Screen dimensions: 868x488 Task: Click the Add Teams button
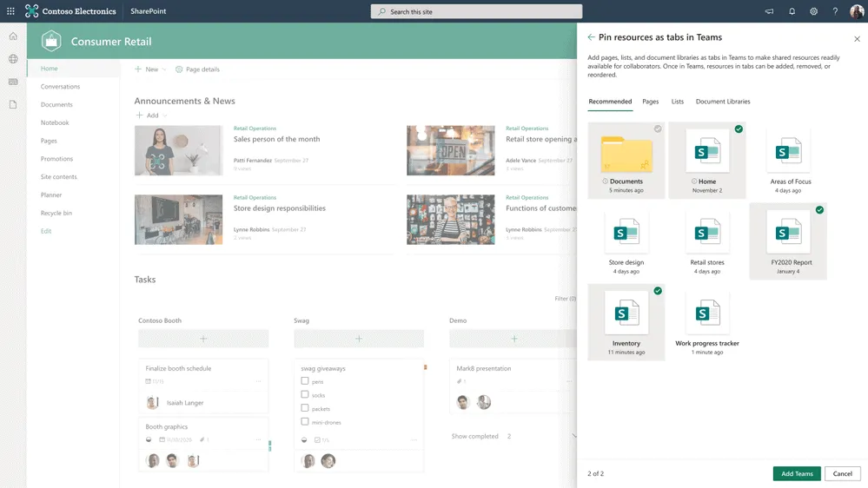[x=796, y=473]
